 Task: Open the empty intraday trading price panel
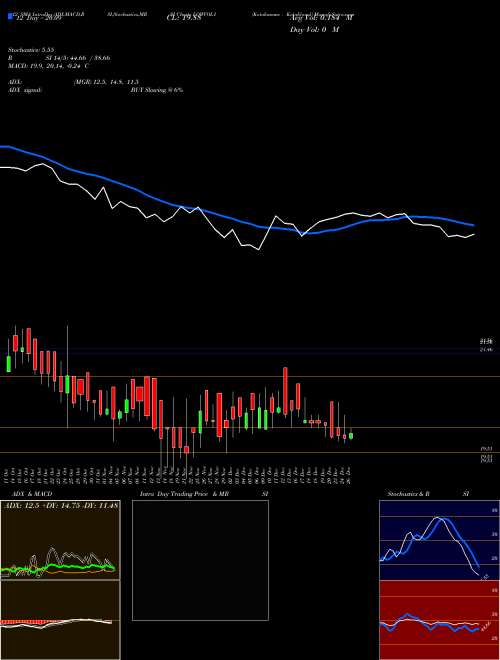click(200, 560)
